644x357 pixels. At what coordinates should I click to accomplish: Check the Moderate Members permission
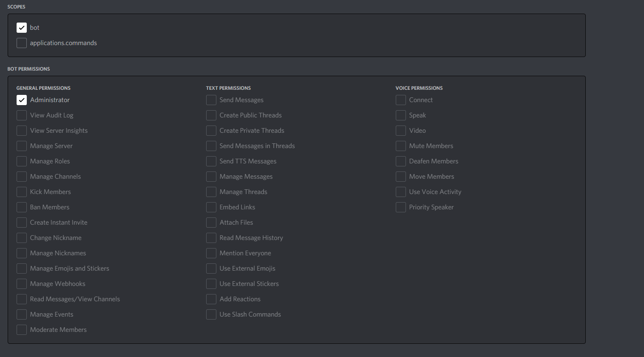(22, 329)
